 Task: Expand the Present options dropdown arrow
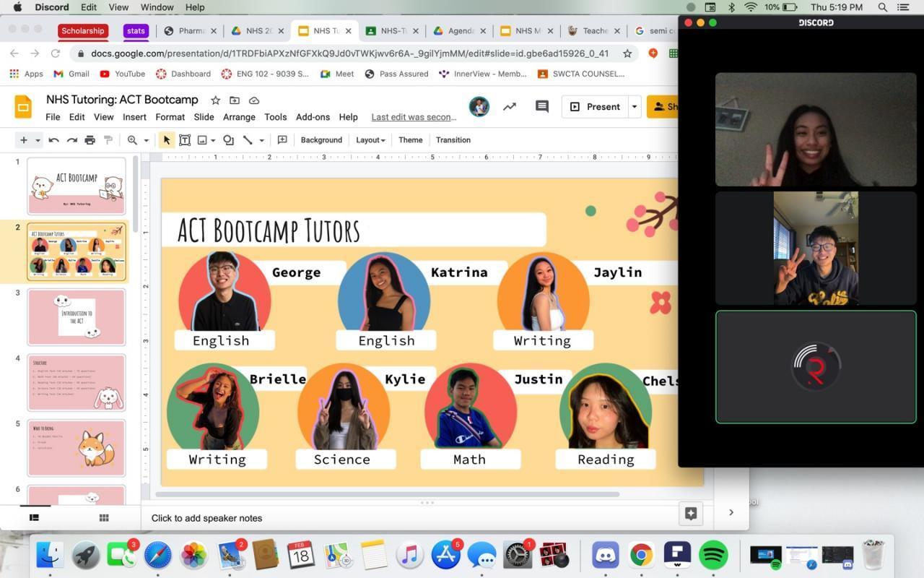[634, 107]
